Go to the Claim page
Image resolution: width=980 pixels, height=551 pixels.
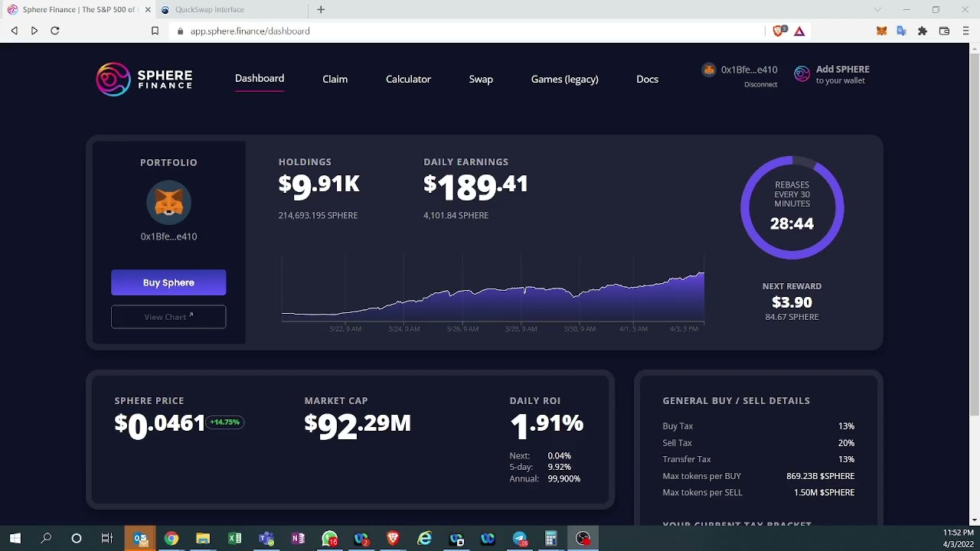coord(335,79)
